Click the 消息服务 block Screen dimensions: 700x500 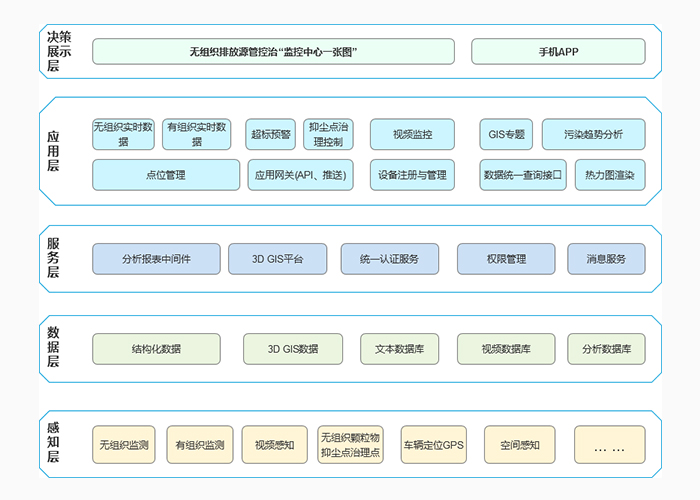(606, 259)
